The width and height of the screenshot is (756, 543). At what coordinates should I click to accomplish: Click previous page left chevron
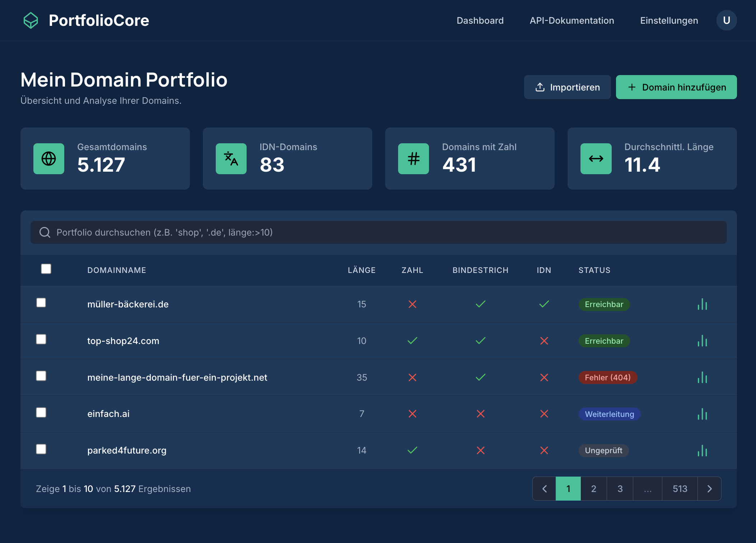[x=544, y=489]
